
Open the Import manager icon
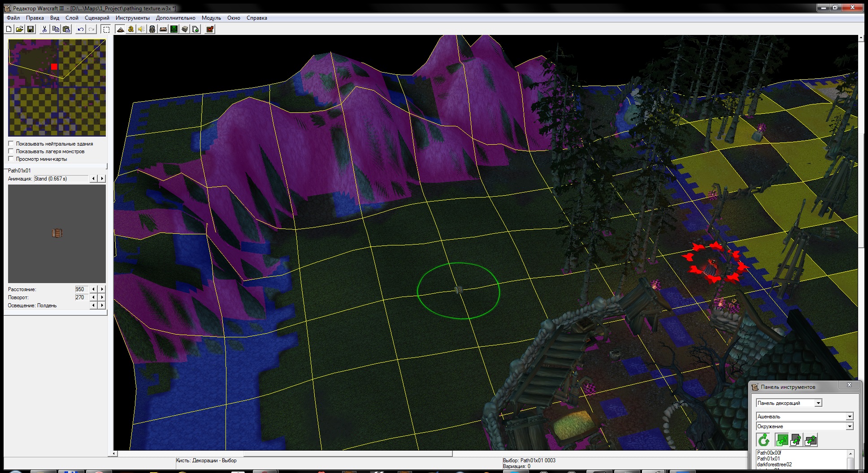point(195,29)
